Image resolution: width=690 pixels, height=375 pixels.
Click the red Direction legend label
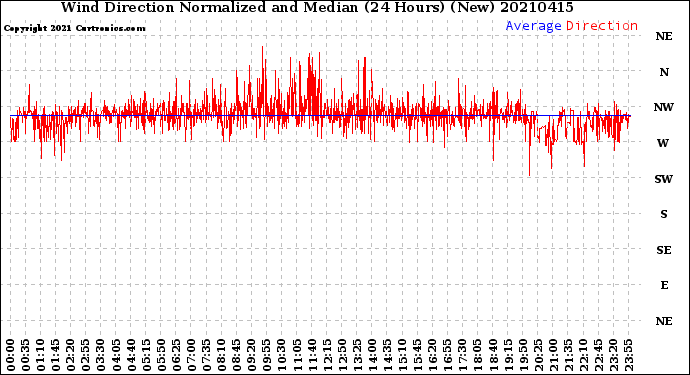click(602, 26)
